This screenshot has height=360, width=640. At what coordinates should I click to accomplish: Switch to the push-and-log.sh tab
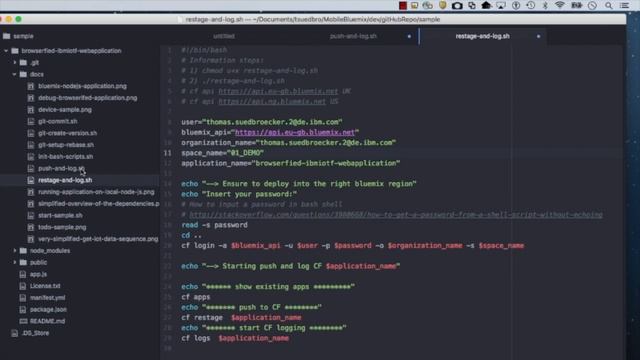tap(353, 36)
